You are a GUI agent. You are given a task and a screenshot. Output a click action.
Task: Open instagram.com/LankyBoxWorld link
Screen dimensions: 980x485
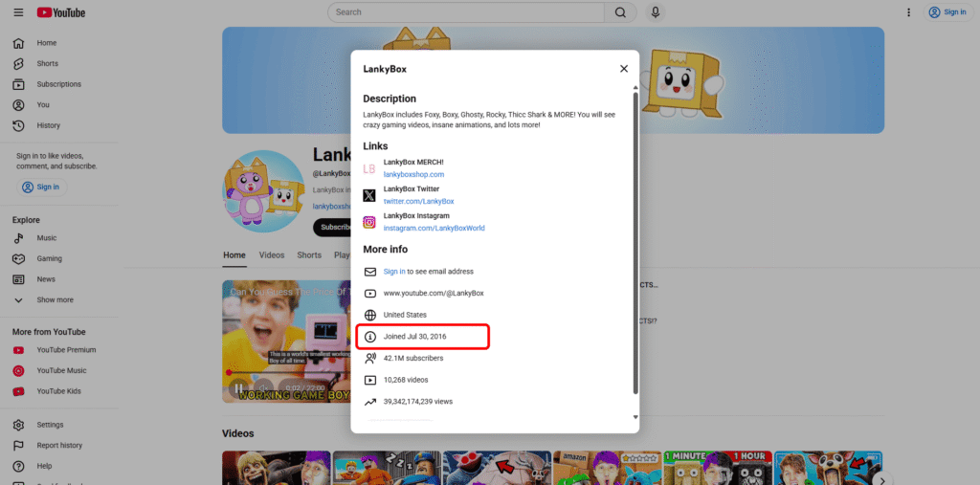coord(434,228)
